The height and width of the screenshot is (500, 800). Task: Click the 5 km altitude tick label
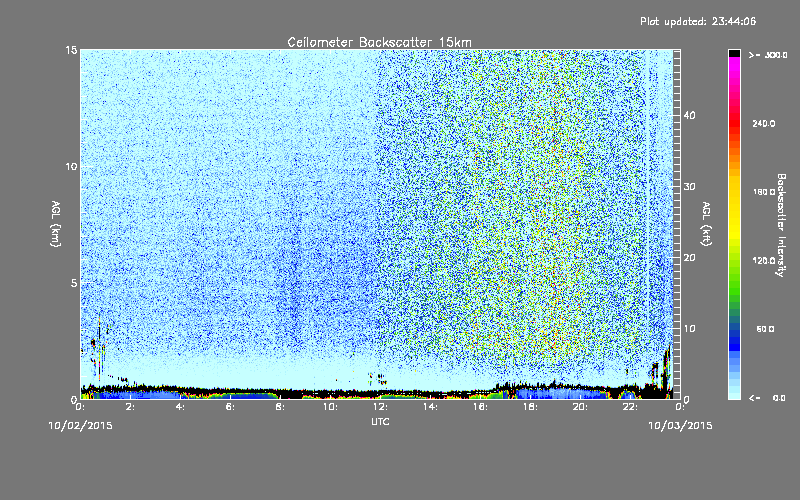[x=73, y=283]
